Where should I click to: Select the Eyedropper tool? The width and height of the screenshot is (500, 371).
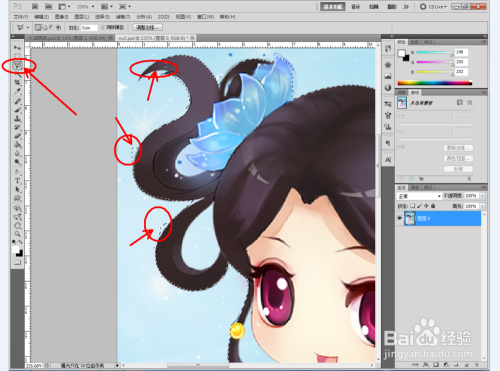(x=17, y=91)
